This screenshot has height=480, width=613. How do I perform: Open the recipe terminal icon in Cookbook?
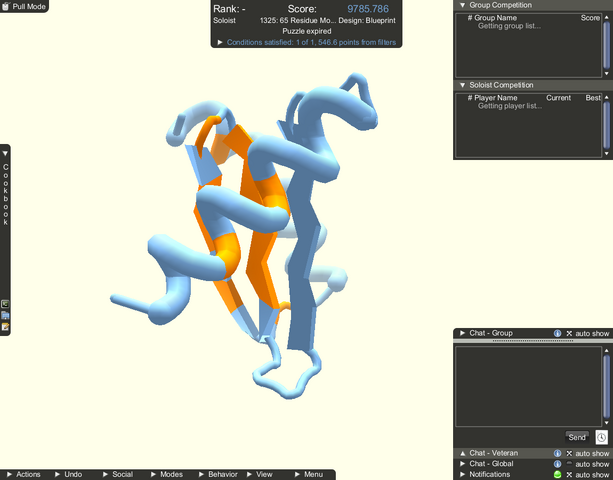(5, 304)
